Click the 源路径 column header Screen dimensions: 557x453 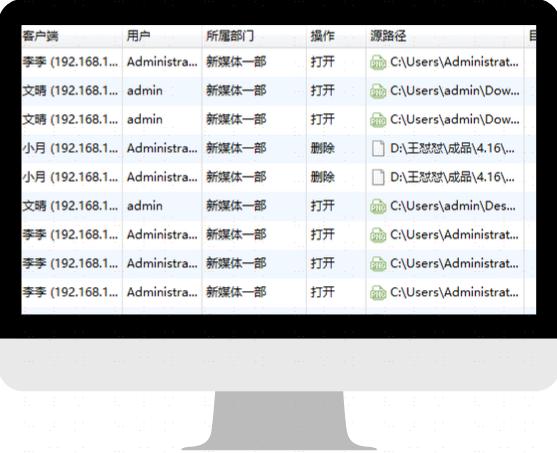coord(445,36)
